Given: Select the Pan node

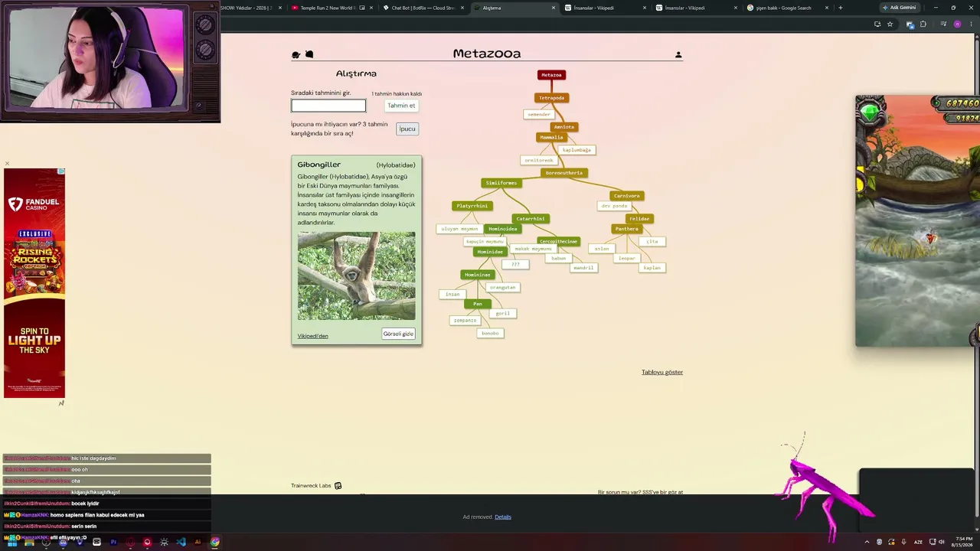Looking at the screenshot, I should click(477, 304).
